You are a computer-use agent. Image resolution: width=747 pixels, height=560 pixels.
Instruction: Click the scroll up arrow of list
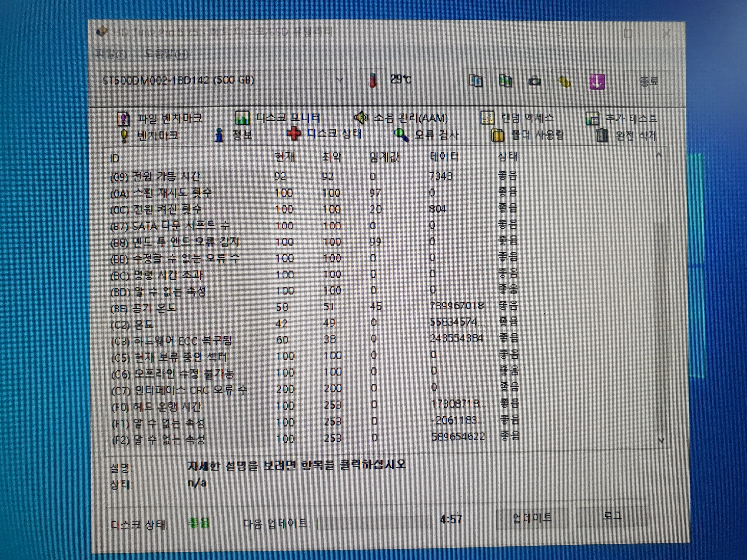[x=658, y=156]
